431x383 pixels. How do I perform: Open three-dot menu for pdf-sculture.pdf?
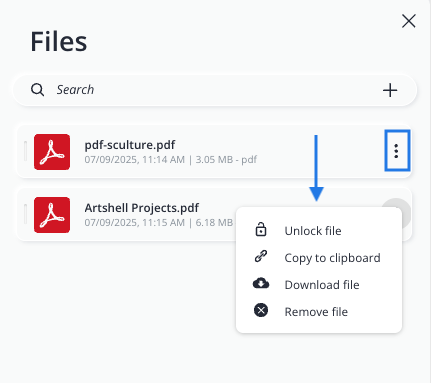tap(396, 151)
